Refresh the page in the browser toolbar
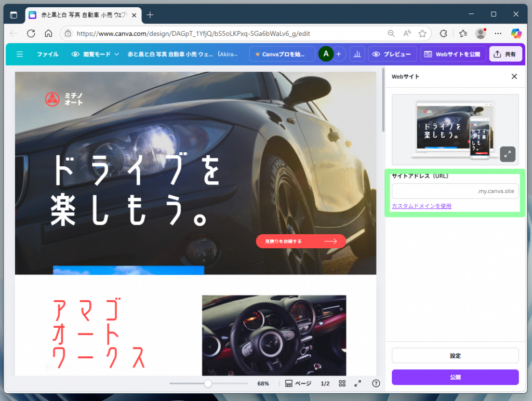Viewport: 532px width, 401px height. [31, 33]
